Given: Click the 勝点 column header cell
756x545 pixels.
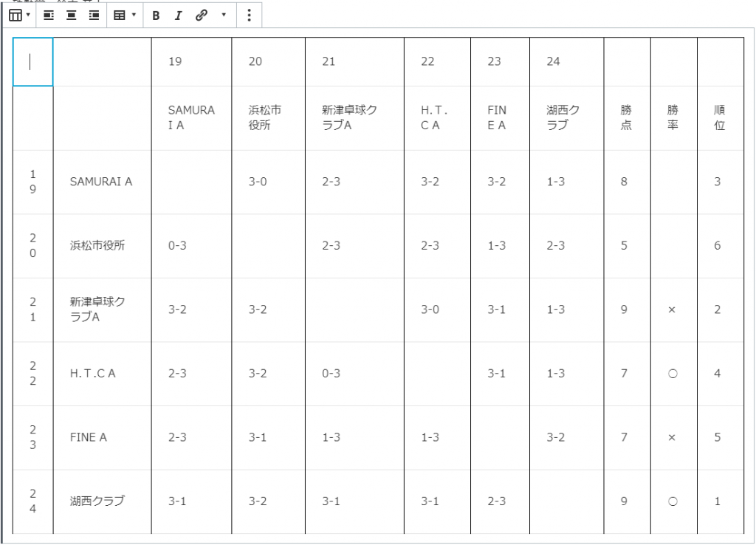Looking at the screenshot, I should point(626,118).
